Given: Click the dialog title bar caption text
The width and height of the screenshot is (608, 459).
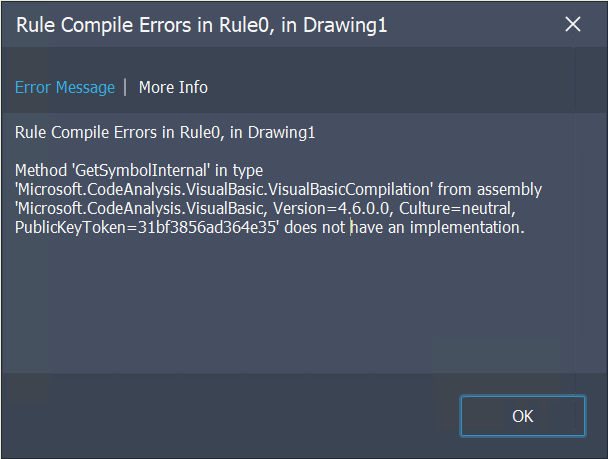Looking at the screenshot, I should 202,25.
